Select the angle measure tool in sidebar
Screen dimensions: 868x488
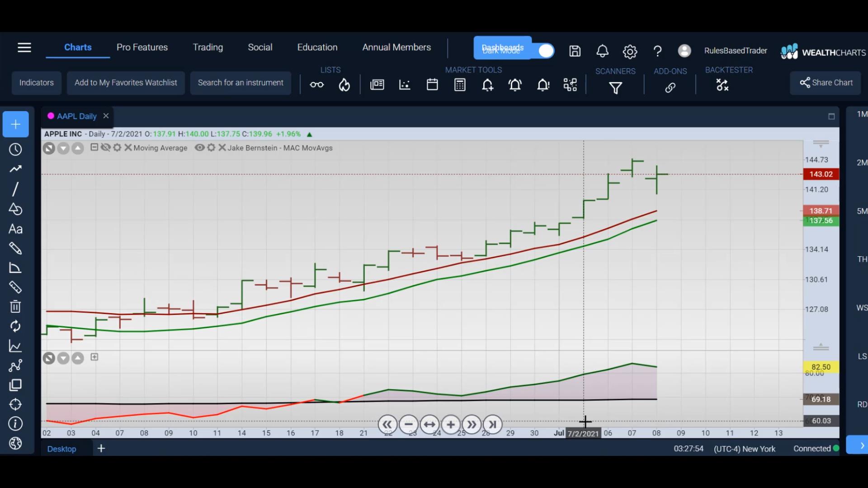[x=15, y=268]
